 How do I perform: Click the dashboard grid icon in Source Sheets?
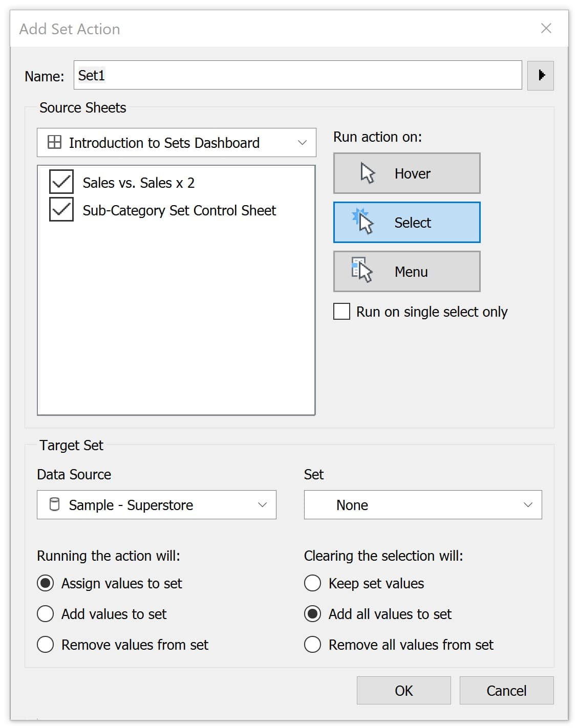click(x=54, y=142)
